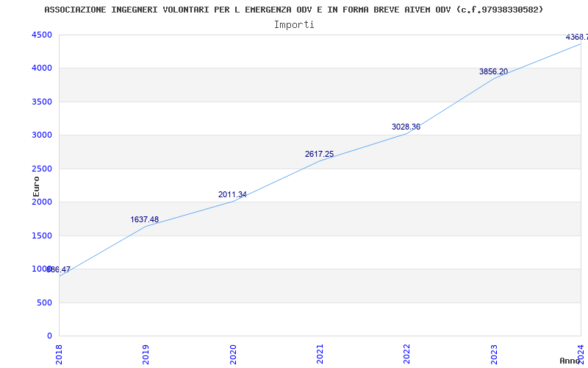Viewport: 588px width, 368px height.
Task: Click the 2000 y-axis tick label
Action: click(42, 202)
